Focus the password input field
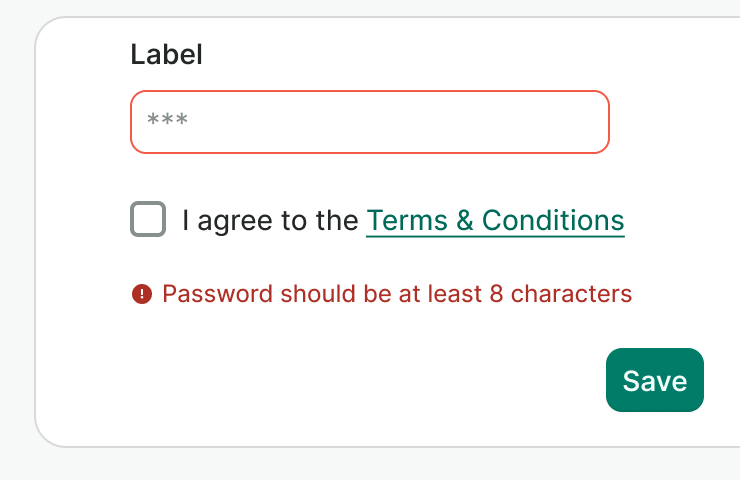This screenshot has width=740, height=480. pyautogui.click(x=369, y=122)
